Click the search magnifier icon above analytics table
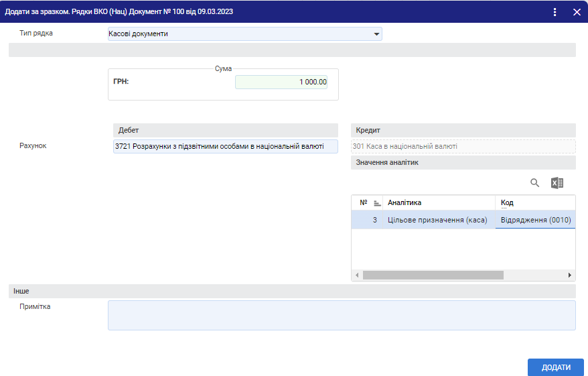Viewport: 588px width, 376px height. click(534, 183)
